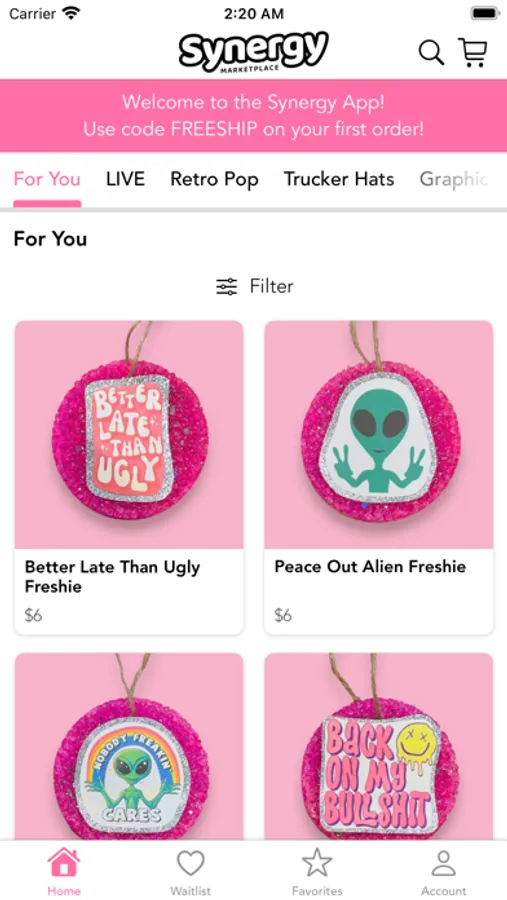Select the For You tab
The width and height of the screenshot is (507, 900).
[47, 179]
